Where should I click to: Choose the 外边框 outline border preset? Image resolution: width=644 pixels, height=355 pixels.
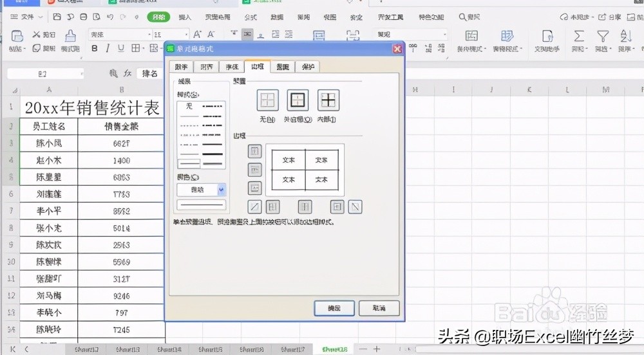pyautogui.click(x=298, y=100)
